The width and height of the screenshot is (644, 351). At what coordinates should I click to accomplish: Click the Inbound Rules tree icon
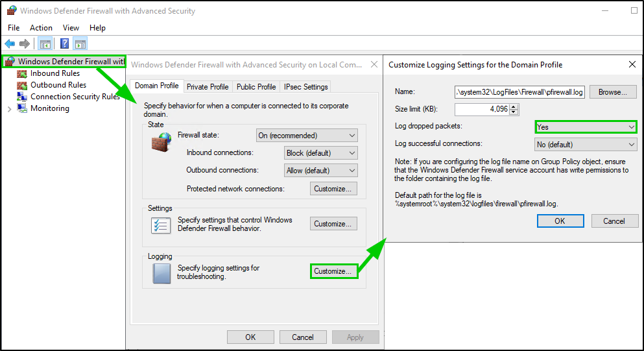(22, 73)
